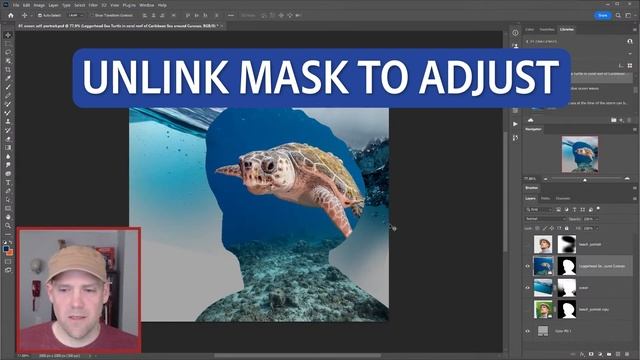Create a new layer icon
This screenshot has height=360, width=640.
(x=618, y=354)
